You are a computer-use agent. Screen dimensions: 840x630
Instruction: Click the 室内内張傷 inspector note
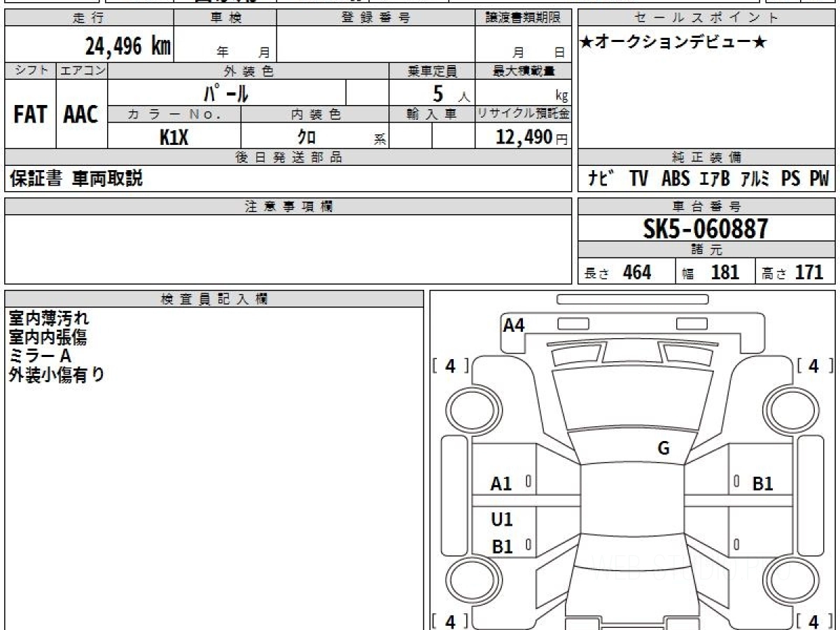(48, 337)
